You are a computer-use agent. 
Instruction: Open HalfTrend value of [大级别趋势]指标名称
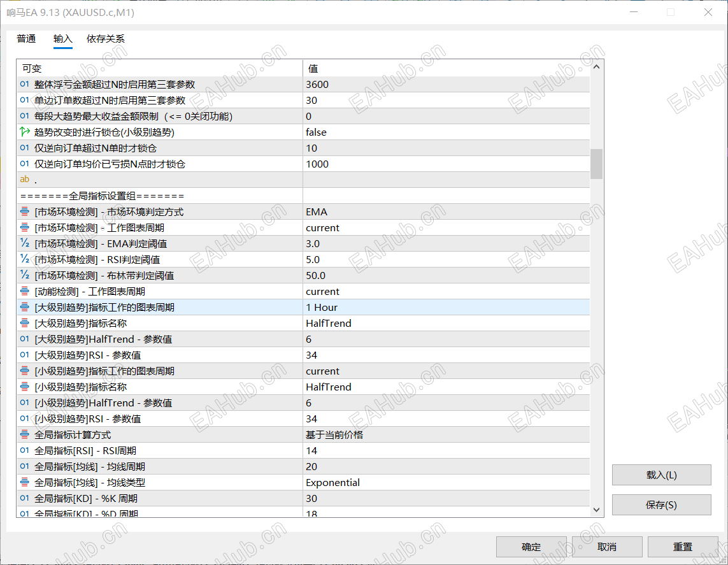(446, 323)
